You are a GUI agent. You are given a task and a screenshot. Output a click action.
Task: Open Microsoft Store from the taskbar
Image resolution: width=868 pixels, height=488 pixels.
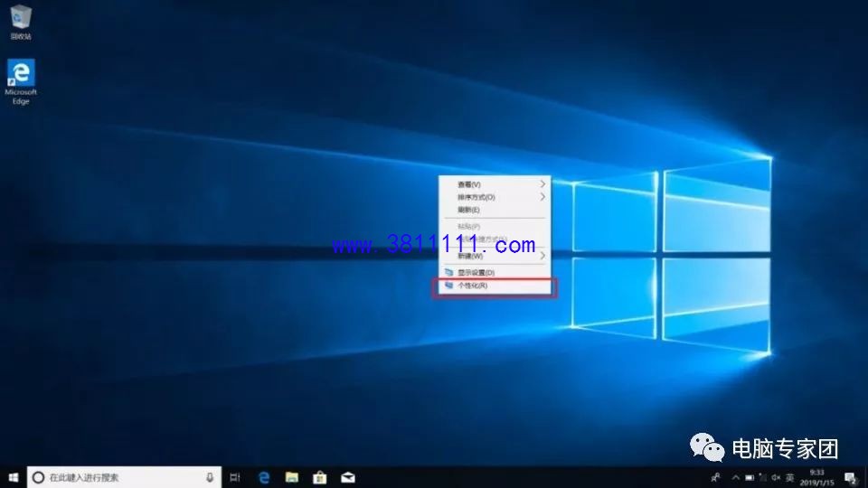[x=319, y=477]
